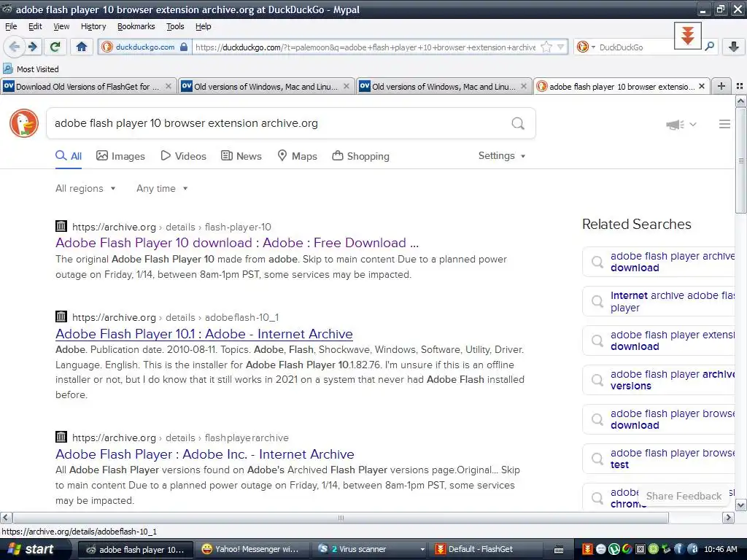Search related 'adobe flash player archive versions'
This screenshot has height=560, width=747.
pyautogui.click(x=659, y=380)
